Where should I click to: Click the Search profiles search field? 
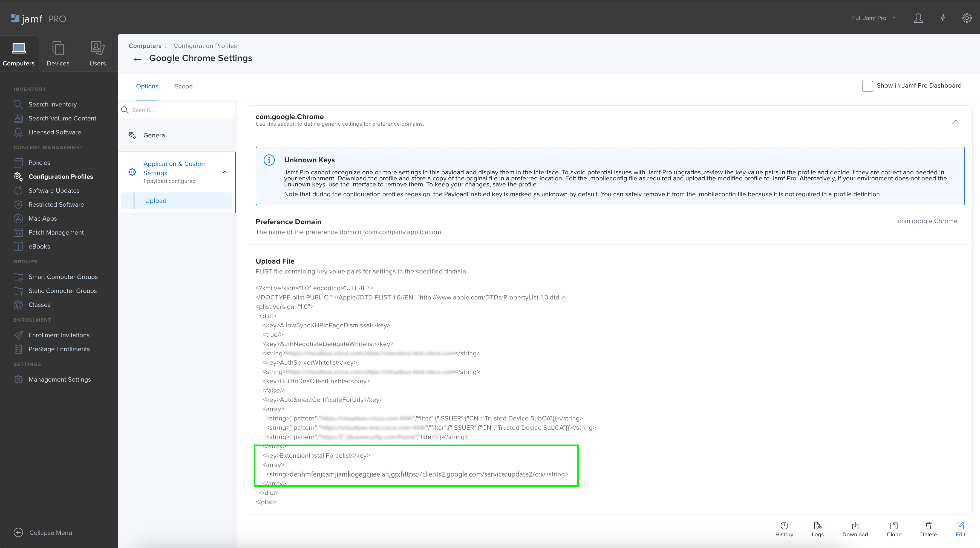coord(178,110)
